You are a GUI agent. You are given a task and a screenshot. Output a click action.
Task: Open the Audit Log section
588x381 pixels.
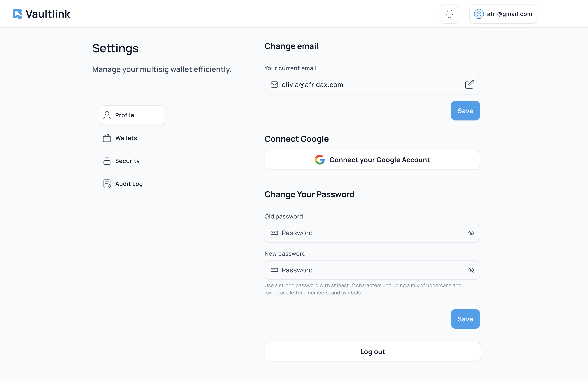point(132,184)
